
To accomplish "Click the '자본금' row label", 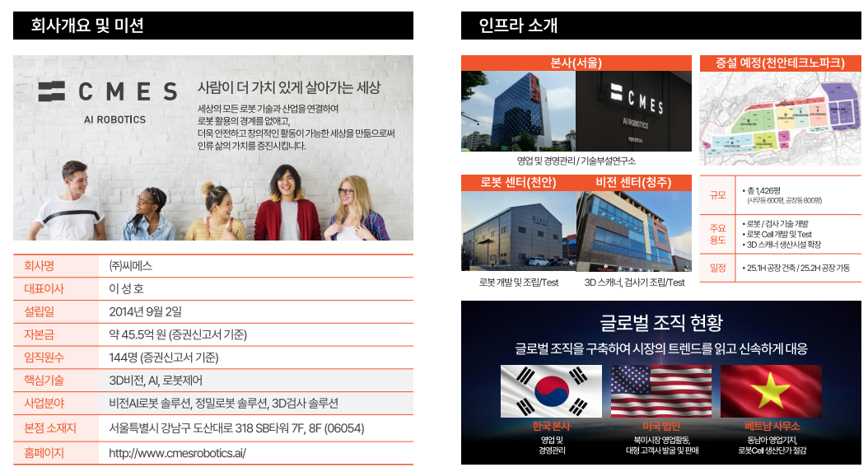I will (39, 334).
